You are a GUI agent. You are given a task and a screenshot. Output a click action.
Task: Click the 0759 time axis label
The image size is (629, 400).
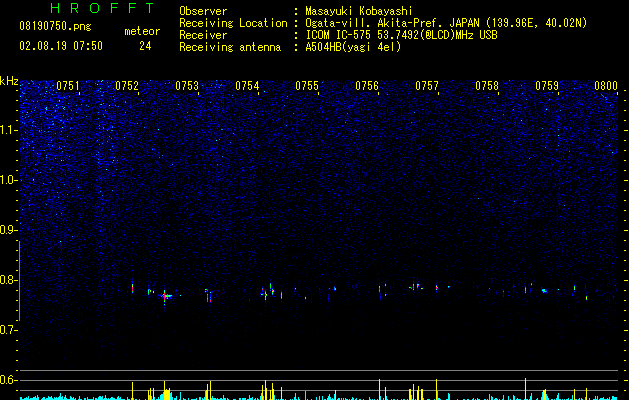click(547, 86)
